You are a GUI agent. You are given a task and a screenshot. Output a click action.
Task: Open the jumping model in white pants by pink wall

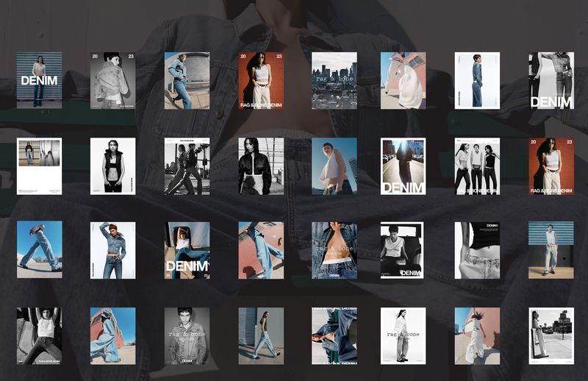(477, 336)
